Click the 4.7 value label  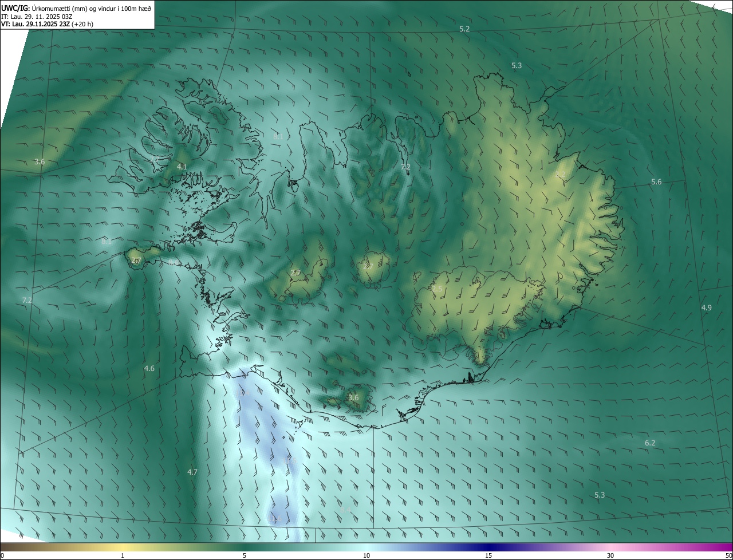click(192, 472)
